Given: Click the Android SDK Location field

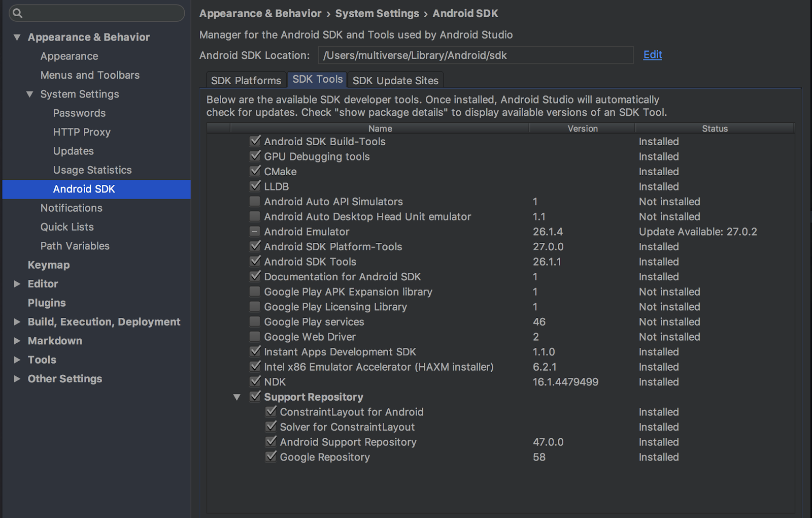Looking at the screenshot, I should click(x=476, y=55).
